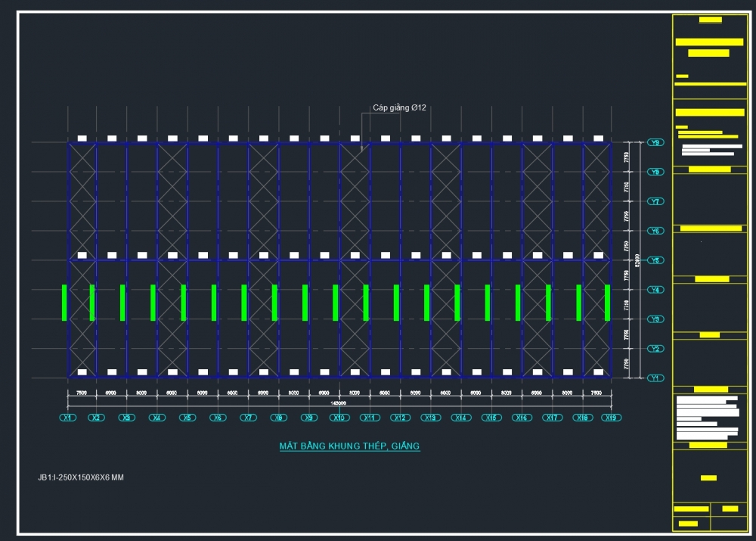Select the X5 grid axis bubble

click(187, 418)
